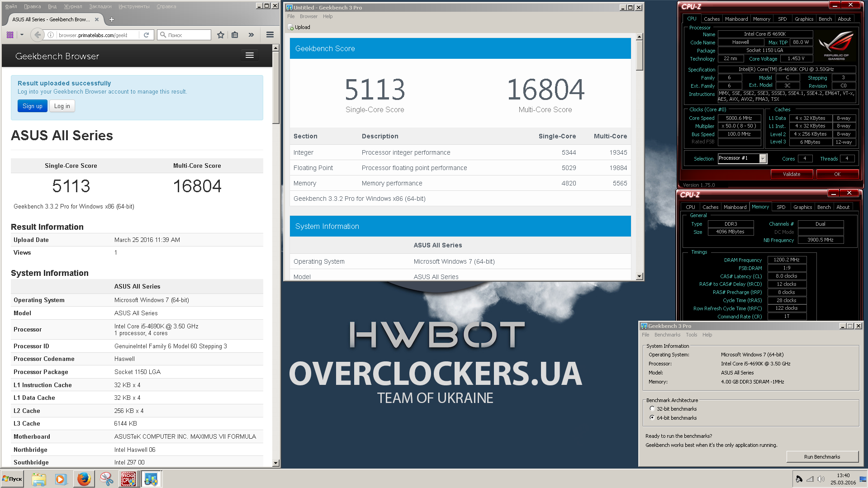Open the Инструменты menu in Firefox

134,6
